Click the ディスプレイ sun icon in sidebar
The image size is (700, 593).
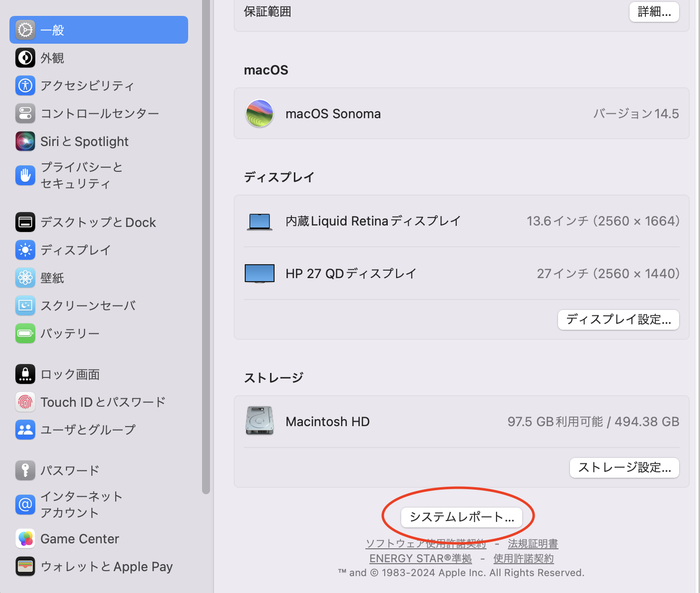pyautogui.click(x=25, y=250)
